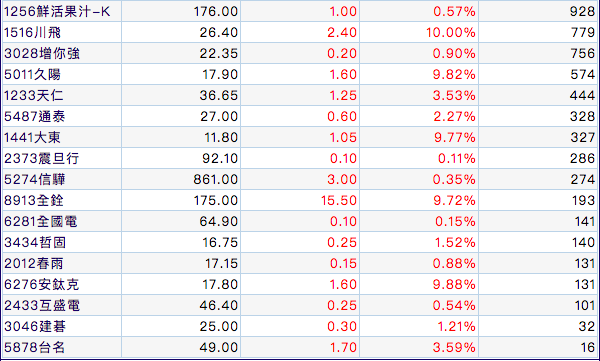The image size is (600, 361).
Task: Click price 64.90 for 全國電
Action: point(218,222)
